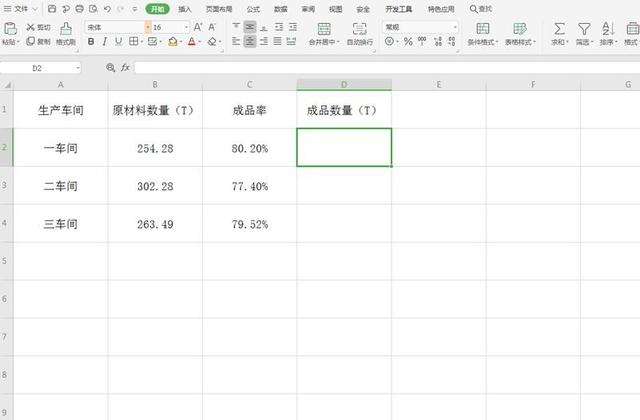Viewport: 640px width, 420px height.
Task: Click the 查找 search button
Action: point(480,9)
